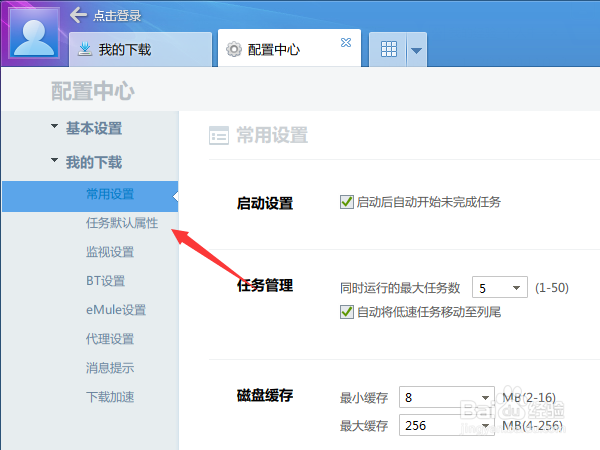
Task: Click the 点击登录 login link
Action: (117, 16)
